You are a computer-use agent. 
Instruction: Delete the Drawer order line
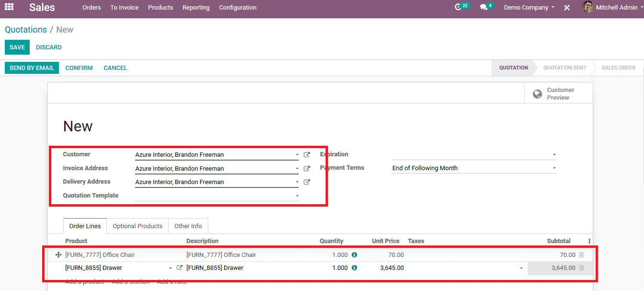click(x=581, y=268)
